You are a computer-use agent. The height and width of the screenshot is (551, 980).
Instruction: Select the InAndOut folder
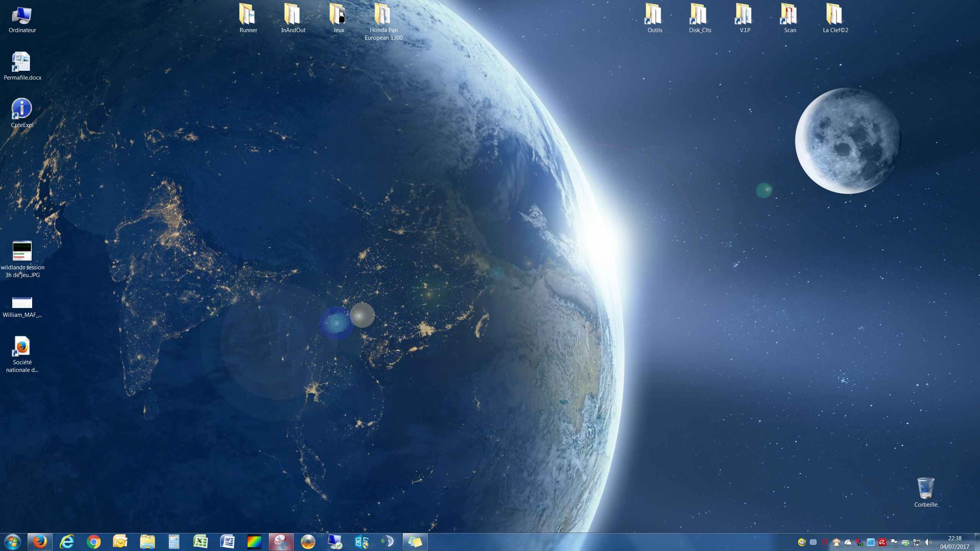(293, 18)
